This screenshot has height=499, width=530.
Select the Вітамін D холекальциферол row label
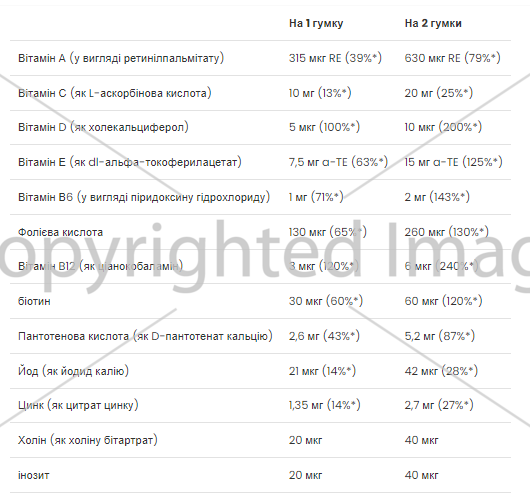103,127
